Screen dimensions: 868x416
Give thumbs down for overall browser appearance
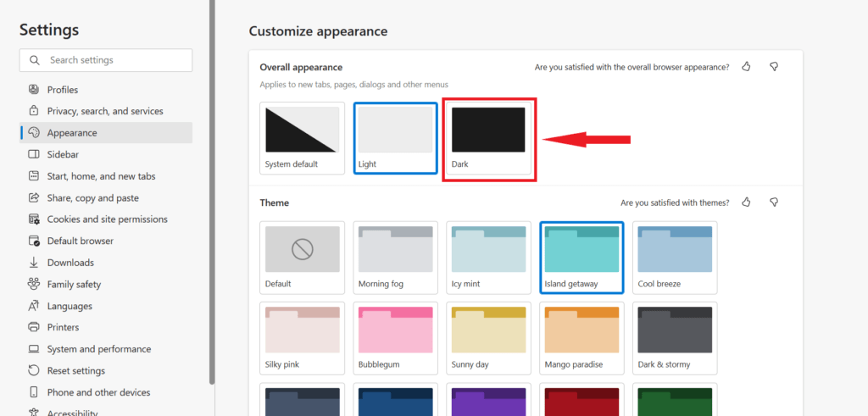774,67
